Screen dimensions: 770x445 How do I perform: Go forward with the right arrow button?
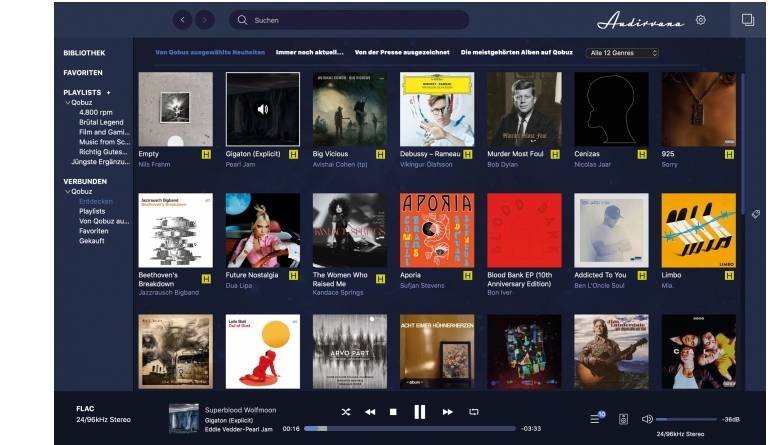coord(205,20)
